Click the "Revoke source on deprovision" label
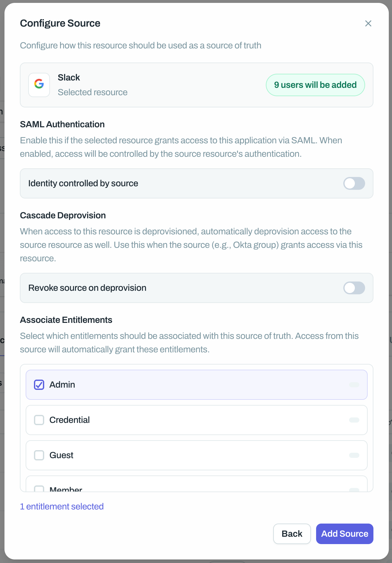Image resolution: width=392 pixels, height=563 pixels. tap(87, 288)
